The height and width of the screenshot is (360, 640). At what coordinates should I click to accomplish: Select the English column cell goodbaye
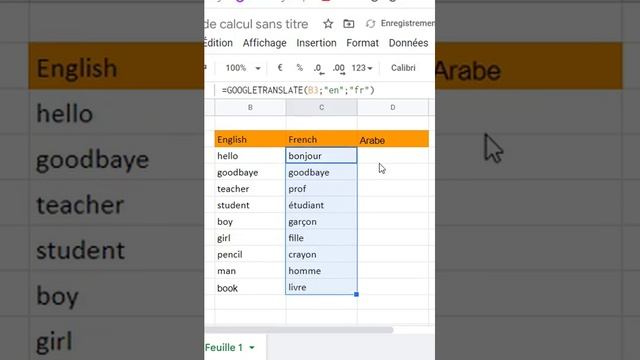click(x=250, y=172)
